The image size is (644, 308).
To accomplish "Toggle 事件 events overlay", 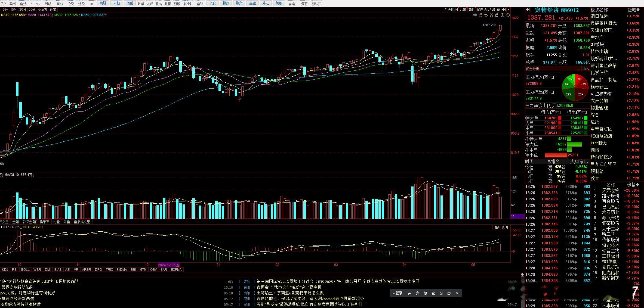I will point(472,10).
